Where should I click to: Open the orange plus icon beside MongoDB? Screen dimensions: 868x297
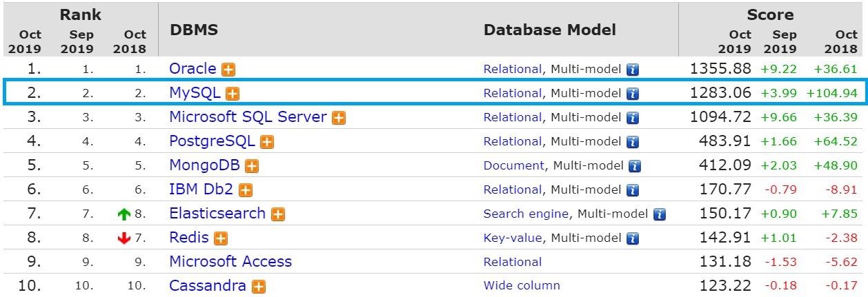click(252, 166)
